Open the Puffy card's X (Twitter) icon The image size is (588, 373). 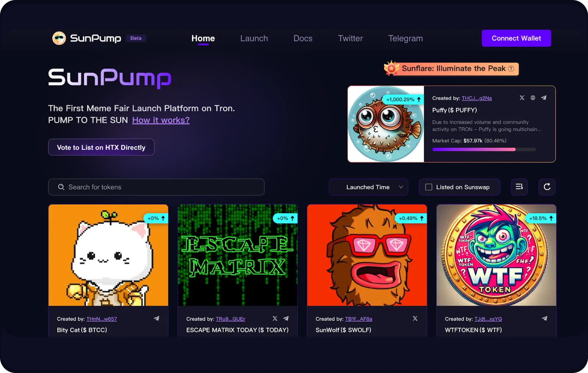522,98
